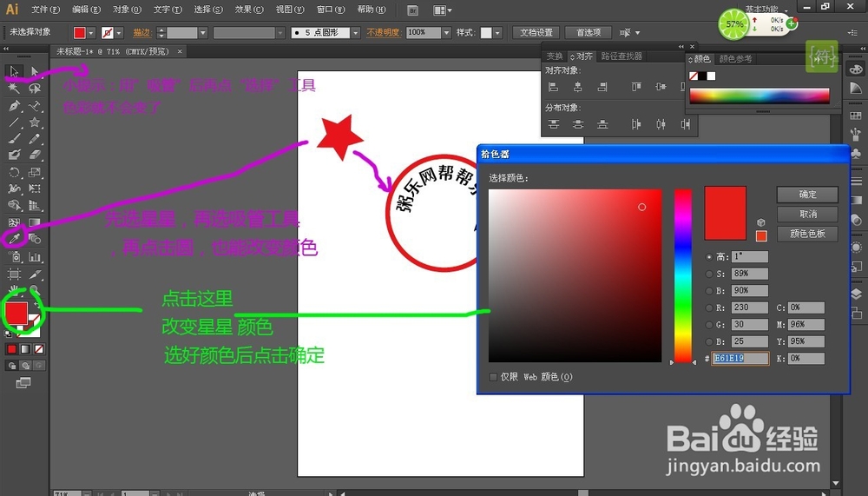Select the Artboard tool
868x496 pixels.
coord(14,274)
